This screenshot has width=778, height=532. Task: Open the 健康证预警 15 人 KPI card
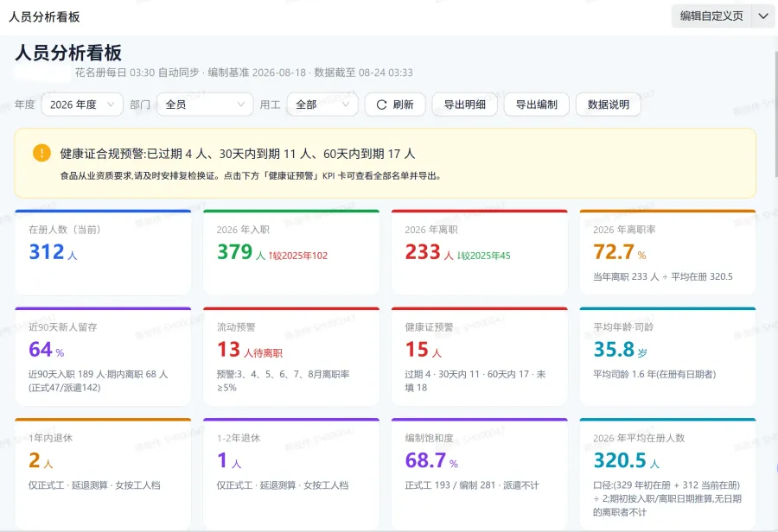click(x=479, y=357)
